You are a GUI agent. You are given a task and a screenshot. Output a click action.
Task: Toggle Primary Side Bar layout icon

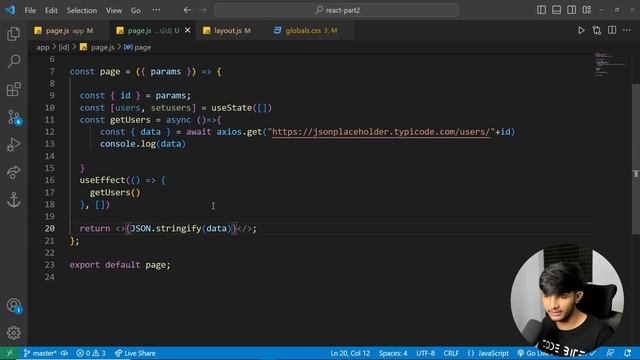click(x=541, y=10)
